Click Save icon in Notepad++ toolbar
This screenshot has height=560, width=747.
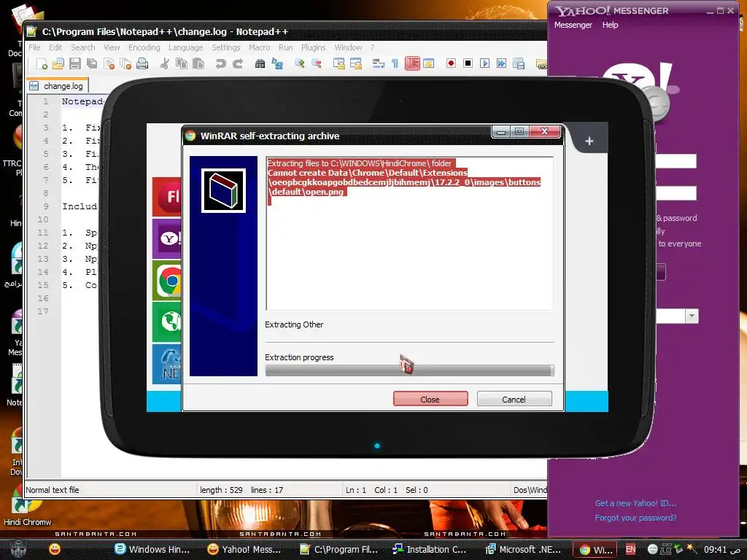click(x=75, y=63)
